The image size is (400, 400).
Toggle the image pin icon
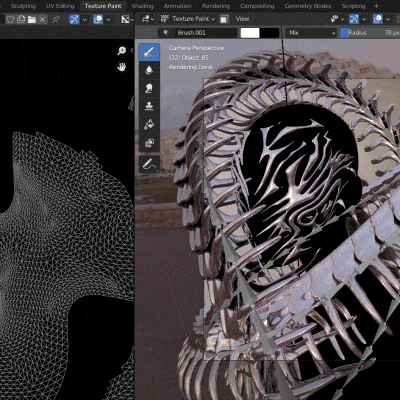click(56, 19)
